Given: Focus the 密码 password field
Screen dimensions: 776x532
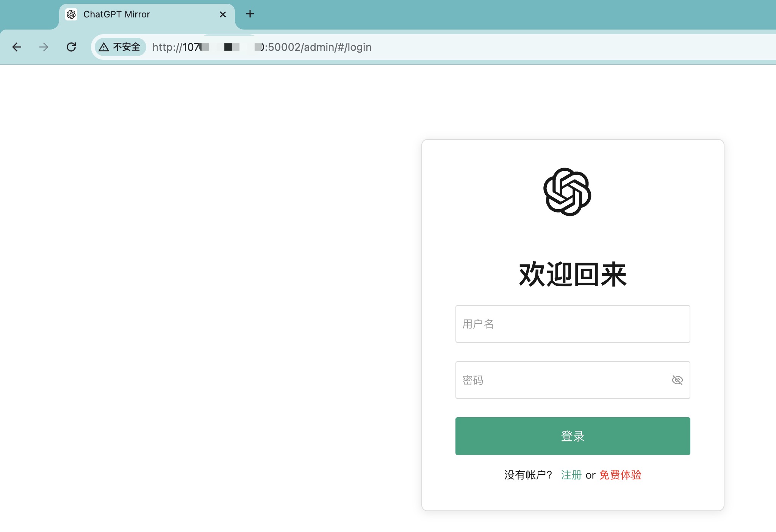Looking at the screenshot, I should pos(573,380).
